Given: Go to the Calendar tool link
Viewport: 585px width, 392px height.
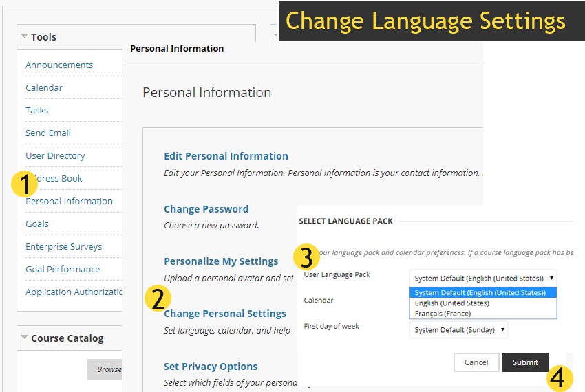Looking at the screenshot, I should pos(44,88).
